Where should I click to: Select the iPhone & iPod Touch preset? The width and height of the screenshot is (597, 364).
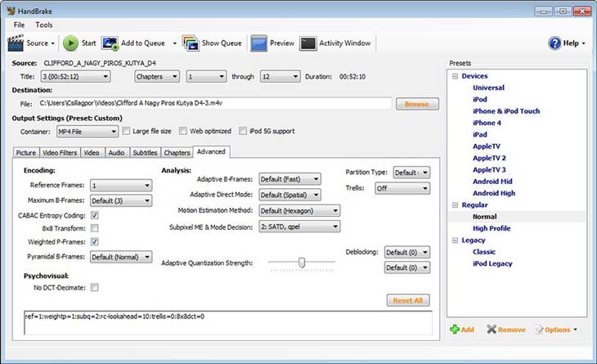(x=506, y=111)
